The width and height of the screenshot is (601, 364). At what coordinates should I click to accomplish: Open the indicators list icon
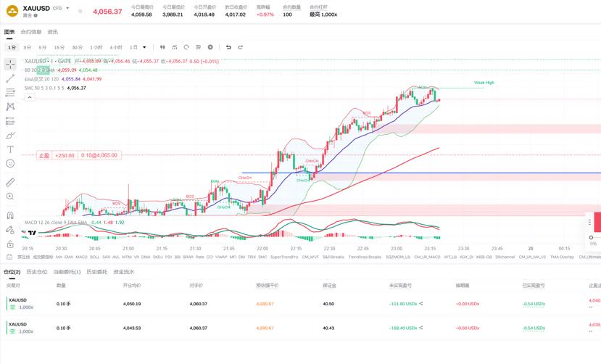tap(175, 47)
